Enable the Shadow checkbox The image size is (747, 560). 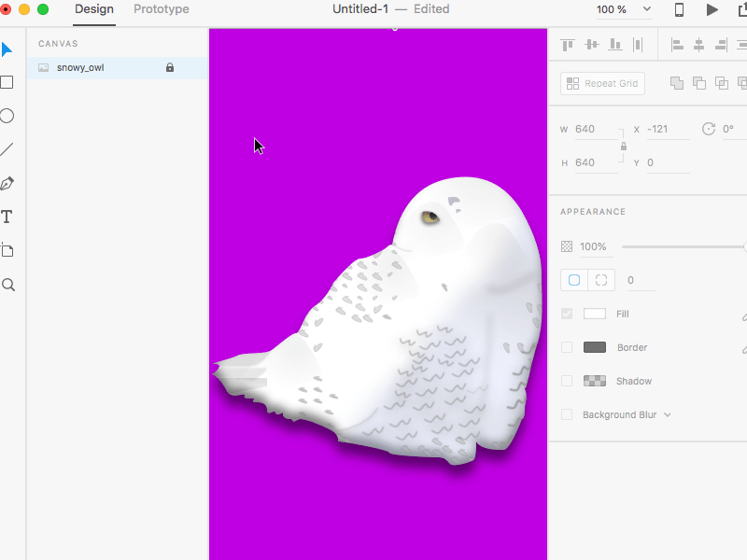click(566, 381)
